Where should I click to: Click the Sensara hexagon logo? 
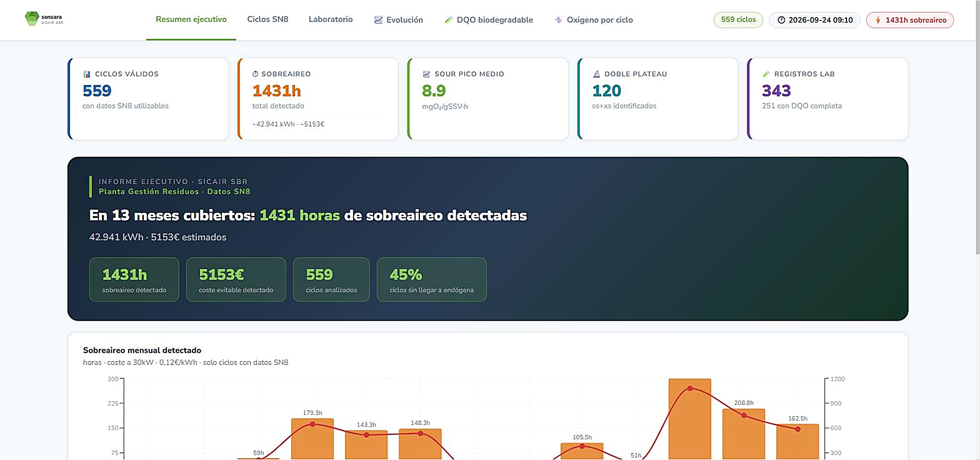point(32,18)
